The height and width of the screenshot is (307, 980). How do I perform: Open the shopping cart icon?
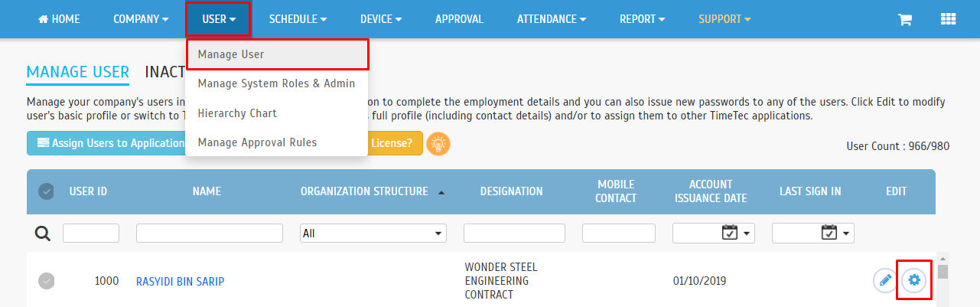[905, 20]
